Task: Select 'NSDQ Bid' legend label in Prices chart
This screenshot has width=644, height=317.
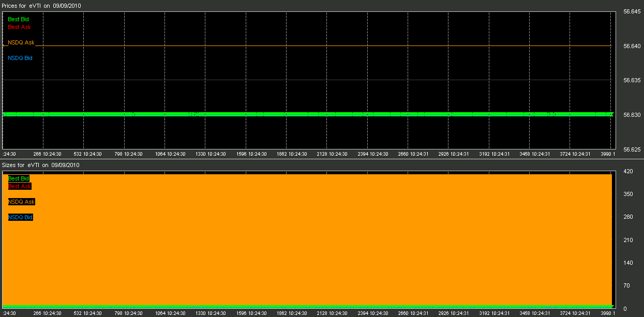Action: pos(20,58)
